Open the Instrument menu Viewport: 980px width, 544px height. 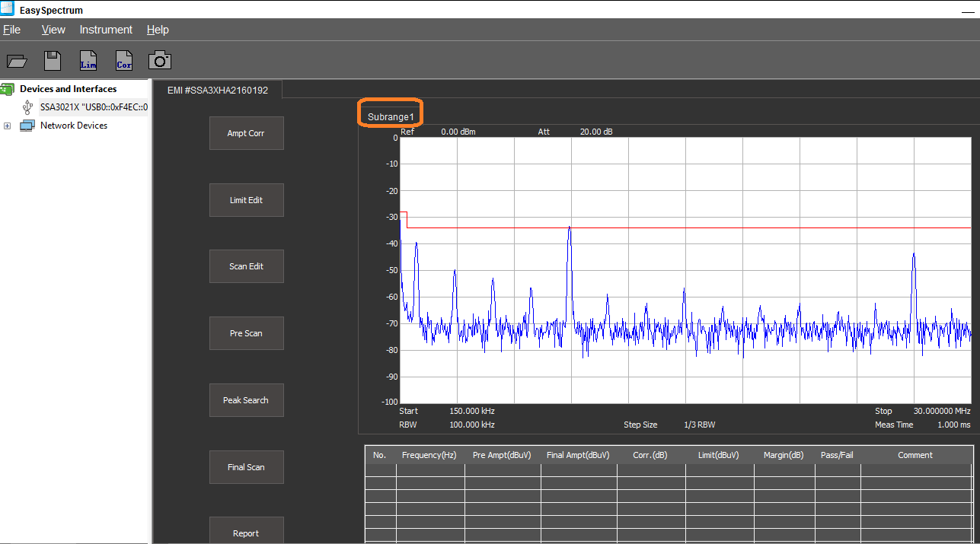106,30
